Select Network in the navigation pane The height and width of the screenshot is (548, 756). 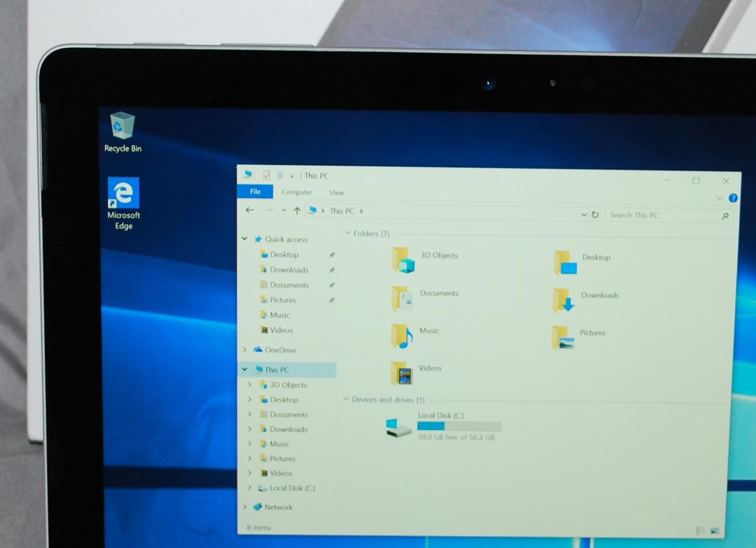click(278, 507)
